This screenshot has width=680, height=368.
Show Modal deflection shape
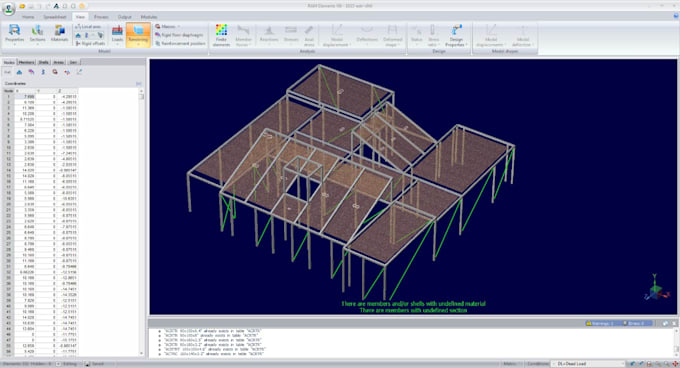(x=523, y=35)
